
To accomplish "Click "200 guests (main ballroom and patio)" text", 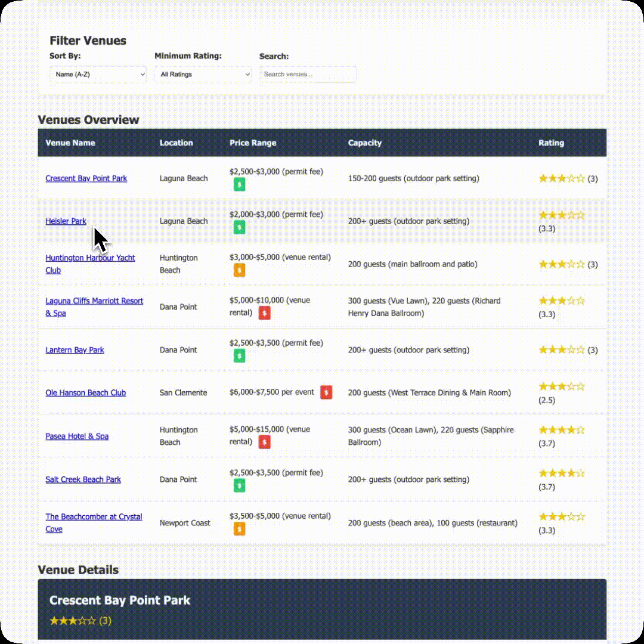I will tap(413, 264).
